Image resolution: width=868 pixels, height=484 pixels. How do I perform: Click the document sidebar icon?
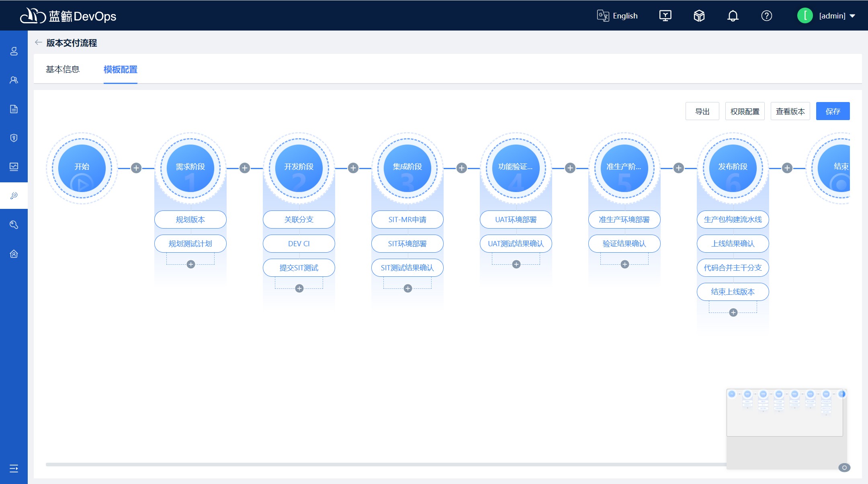[x=14, y=109]
